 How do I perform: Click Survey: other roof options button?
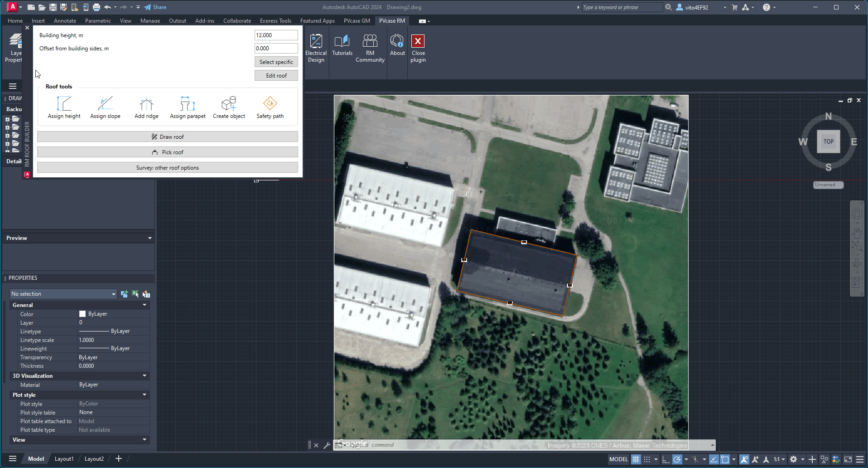coord(168,167)
